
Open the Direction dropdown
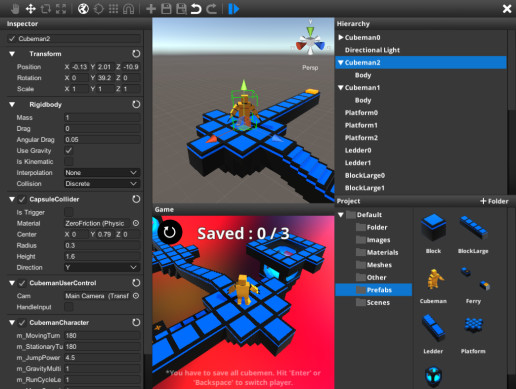click(x=102, y=267)
